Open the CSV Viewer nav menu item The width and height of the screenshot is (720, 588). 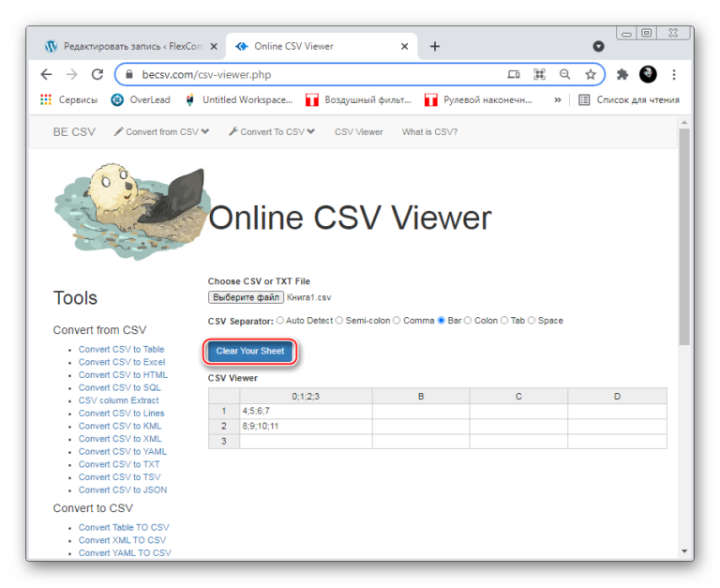coord(358,132)
